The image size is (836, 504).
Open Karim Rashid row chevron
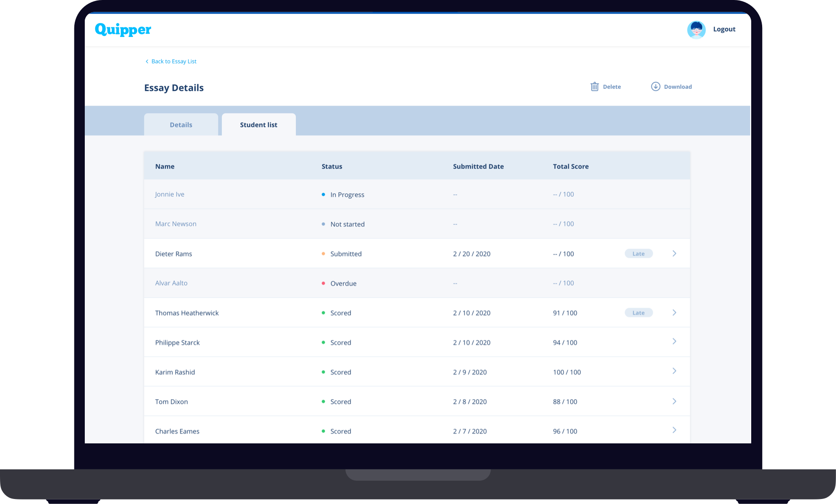674,371
